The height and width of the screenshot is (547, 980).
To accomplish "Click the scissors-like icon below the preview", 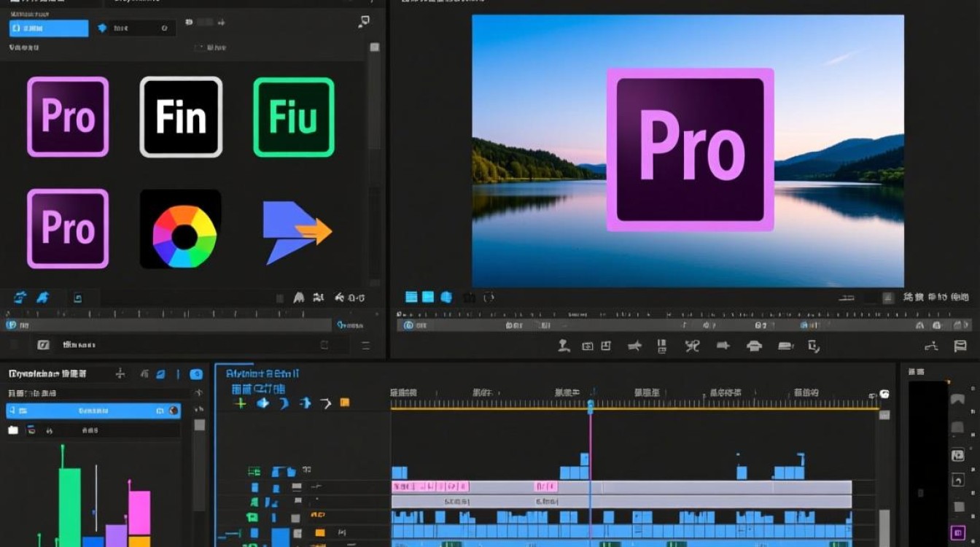I will coord(692,346).
